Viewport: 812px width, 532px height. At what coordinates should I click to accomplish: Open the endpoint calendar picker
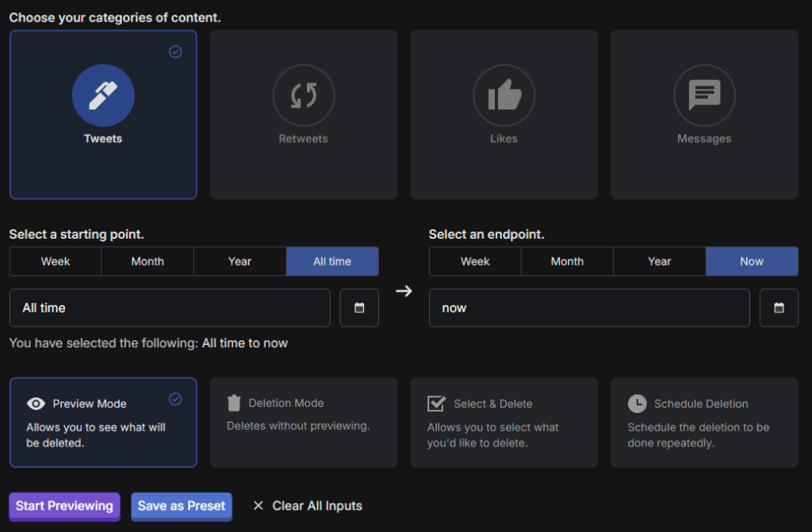779,308
